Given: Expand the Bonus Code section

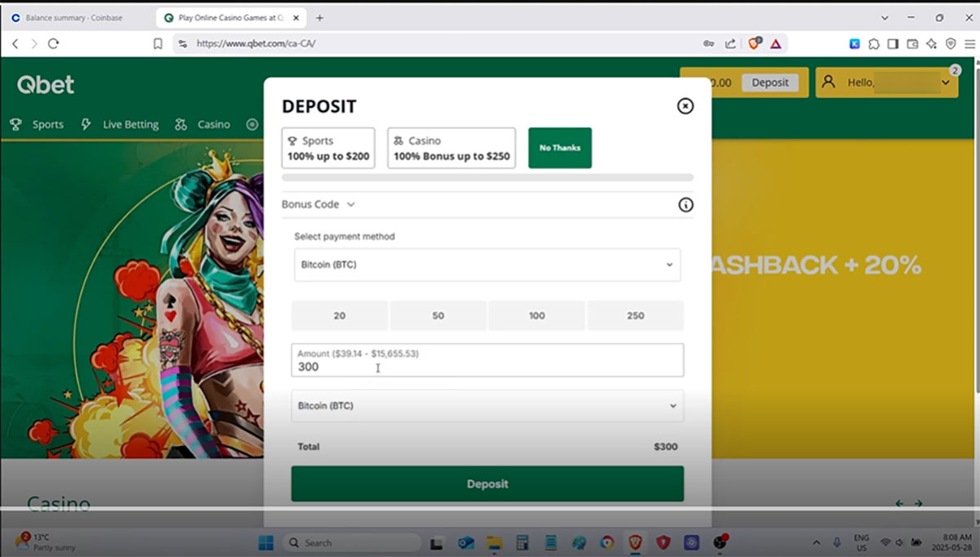Looking at the screenshot, I should coord(318,204).
